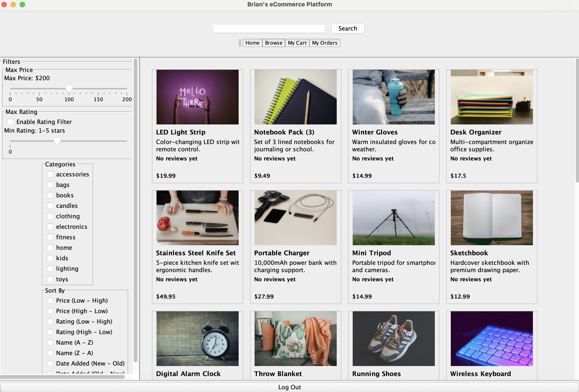
Task: Select the Mini Tripod product photo
Action: pos(393,217)
